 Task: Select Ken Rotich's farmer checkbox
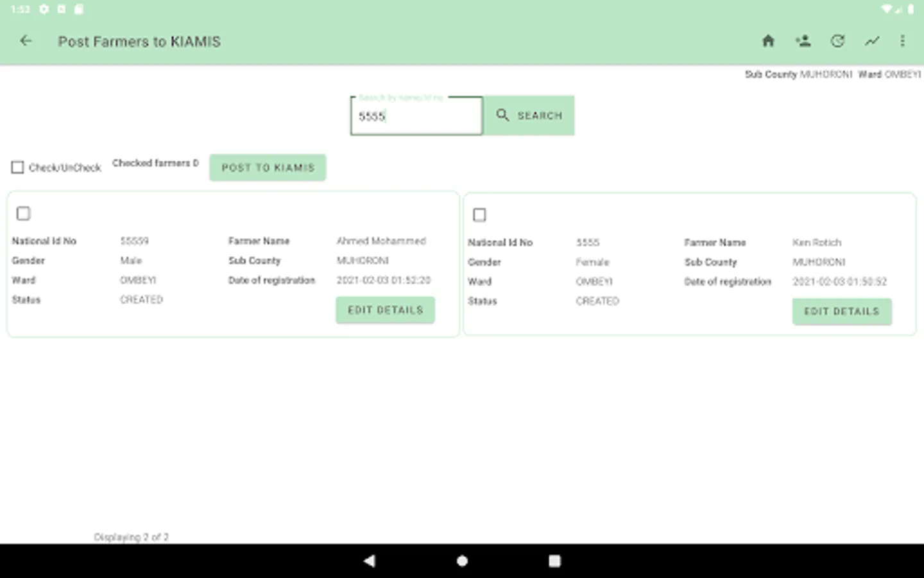pyautogui.click(x=479, y=215)
